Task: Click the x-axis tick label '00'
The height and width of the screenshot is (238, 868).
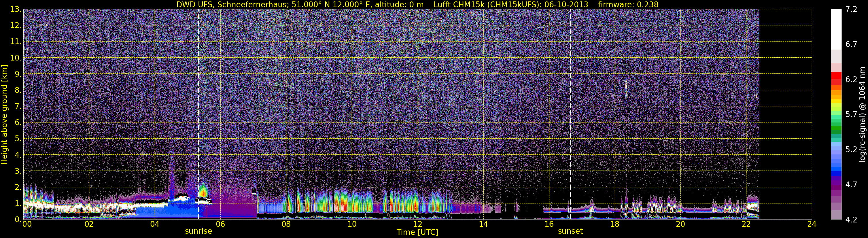Action: 27,224
